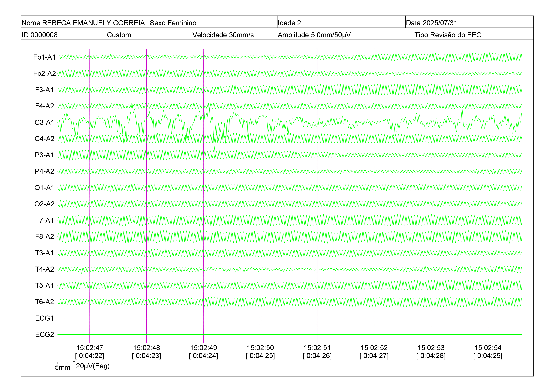This screenshot has width=554, height=392.
Task: Click the 'Velocidade:30mm/s' text
Action: point(223,35)
